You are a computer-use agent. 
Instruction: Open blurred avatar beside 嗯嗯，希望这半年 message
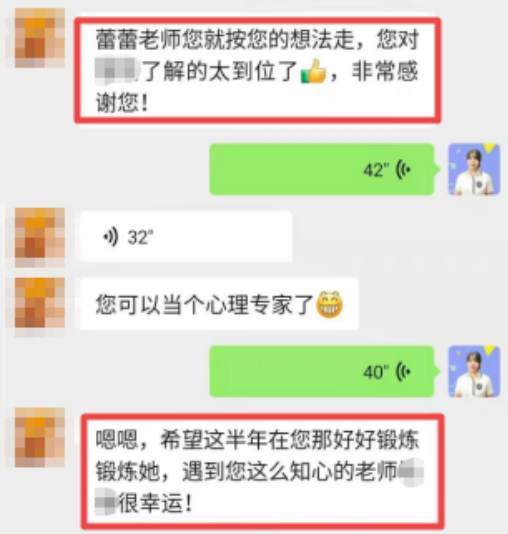coord(39,438)
